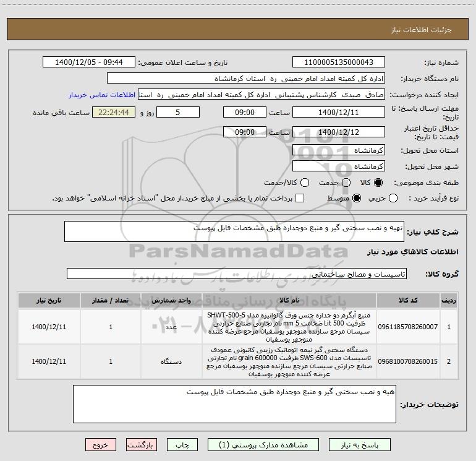Choose the جزیی purchase type radio
The image size is (476, 461).
click(x=393, y=199)
